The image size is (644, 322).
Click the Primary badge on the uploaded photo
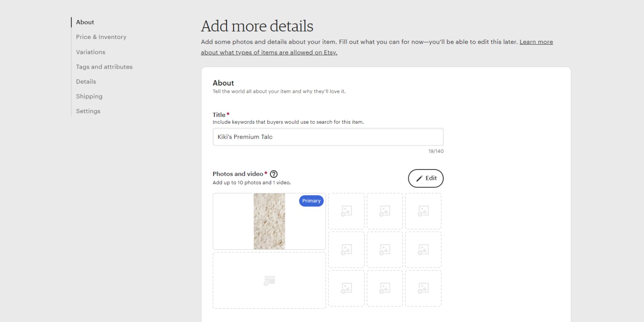pyautogui.click(x=311, y=201)
